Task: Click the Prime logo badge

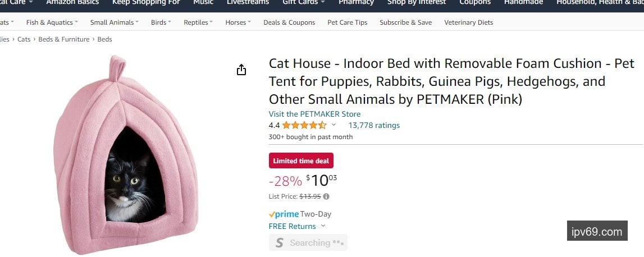Action: click(x=284, y=214)
